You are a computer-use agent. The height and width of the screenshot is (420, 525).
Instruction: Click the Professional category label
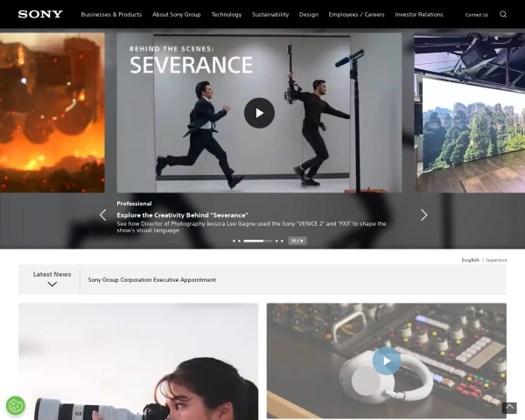tap(134, 203)
